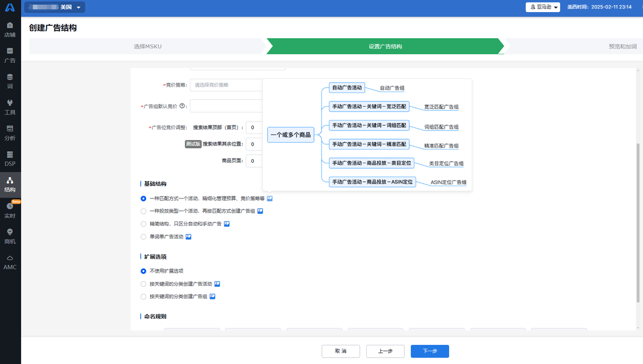Open the 竞价策略 select dropdown
The width and height of the screenshot is (643, 364).
[x=226, y=85]
